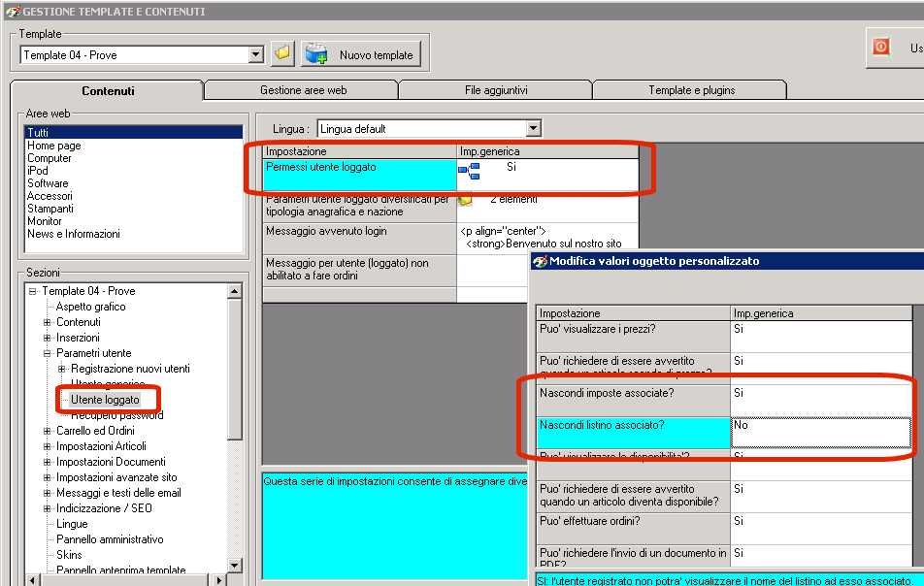The image size is (924, 586).
Task: Select the Nascondi listino associato? row
Action: click(x=634, y=433)
